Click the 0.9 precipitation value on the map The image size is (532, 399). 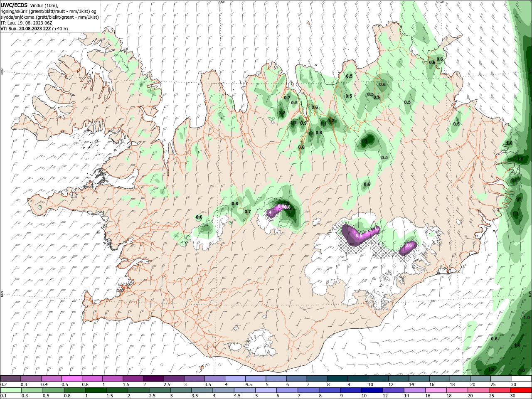click(x=303, y=123)
